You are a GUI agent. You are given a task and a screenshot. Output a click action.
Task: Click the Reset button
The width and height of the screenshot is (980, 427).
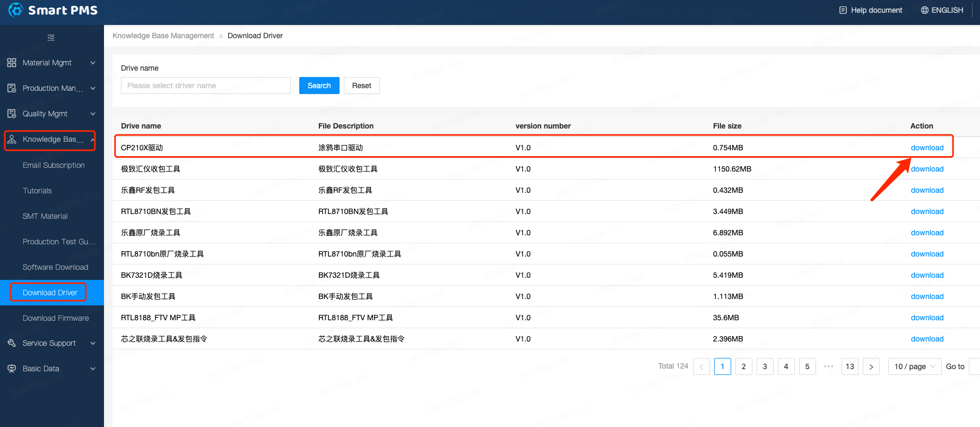[x=361, y=86]
